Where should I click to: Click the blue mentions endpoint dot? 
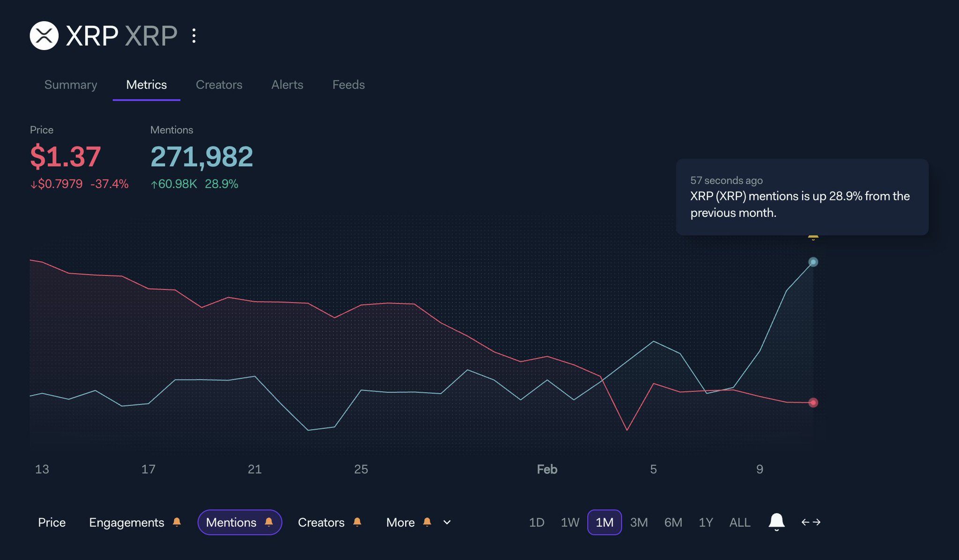tap(813, 262)
